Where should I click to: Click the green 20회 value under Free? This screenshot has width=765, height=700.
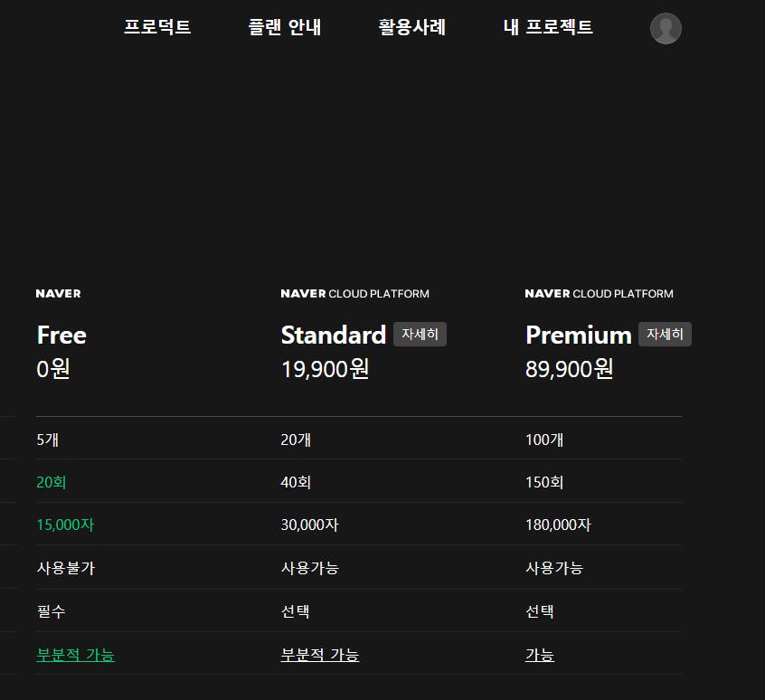[52, 483]
